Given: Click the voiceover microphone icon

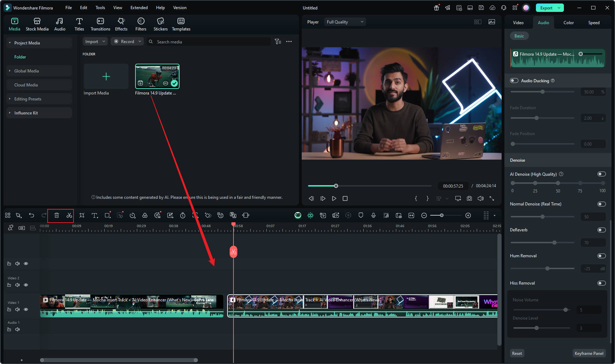Looking at the screenshot, I should click(373, 216).
